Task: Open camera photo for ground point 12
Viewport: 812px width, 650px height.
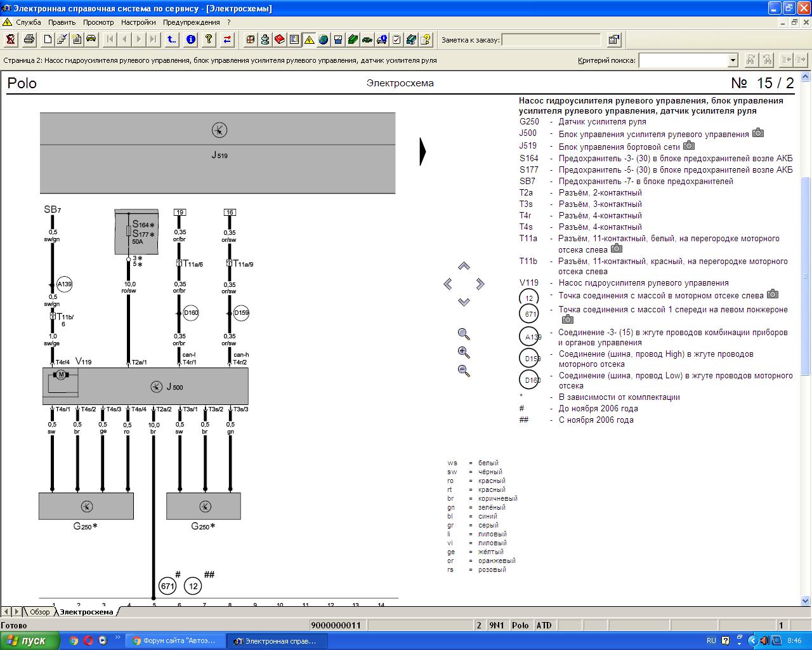Action: pyautogui.click(x=773, y=294)
